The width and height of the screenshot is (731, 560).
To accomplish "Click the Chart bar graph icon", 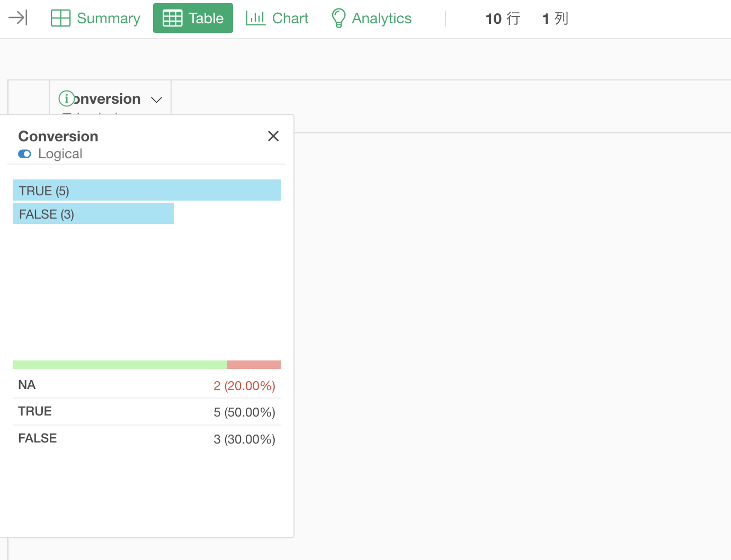I will [x=255, y=18].
